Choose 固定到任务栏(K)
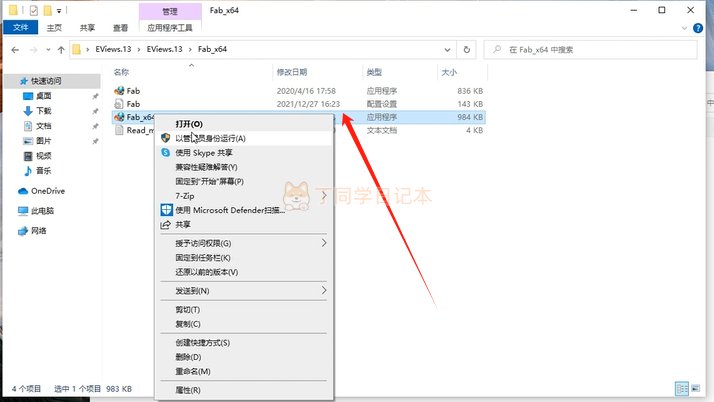This screenshot has height=402, width=714. tap(244, 258)
